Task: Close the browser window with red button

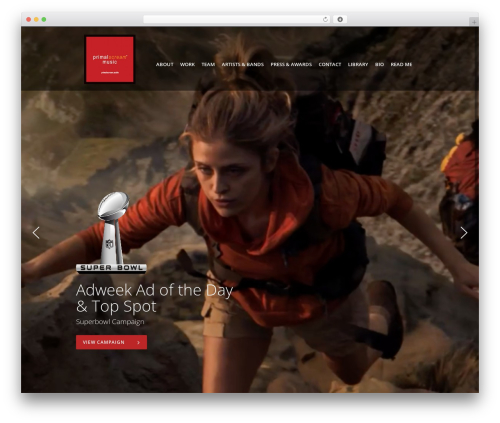Action: point(29,19)
